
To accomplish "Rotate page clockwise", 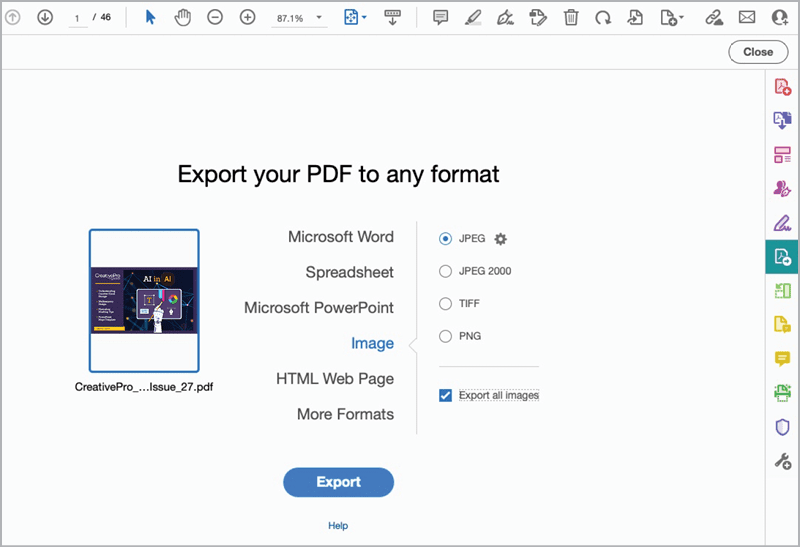I will coord(603,18).
